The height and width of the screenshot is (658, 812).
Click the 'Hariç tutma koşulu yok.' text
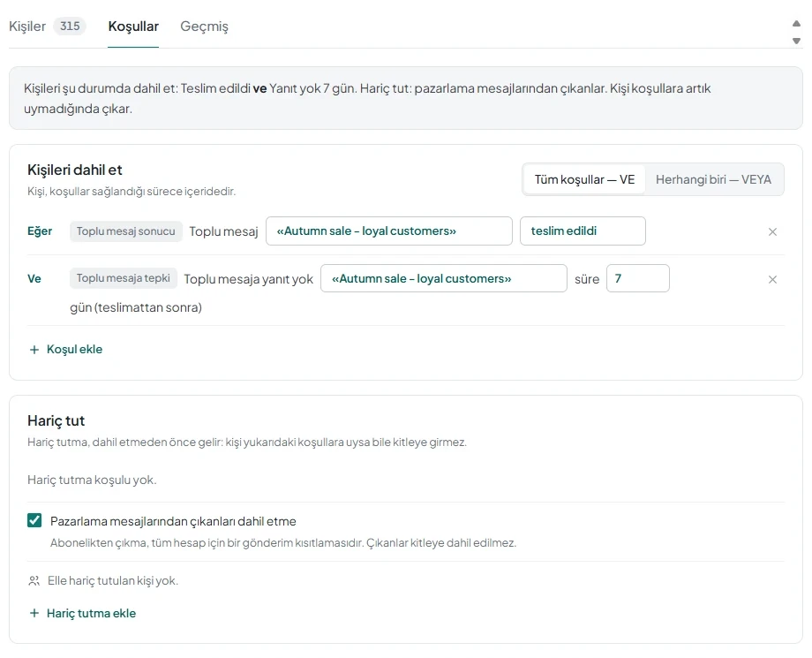click(x=92, y=480)
